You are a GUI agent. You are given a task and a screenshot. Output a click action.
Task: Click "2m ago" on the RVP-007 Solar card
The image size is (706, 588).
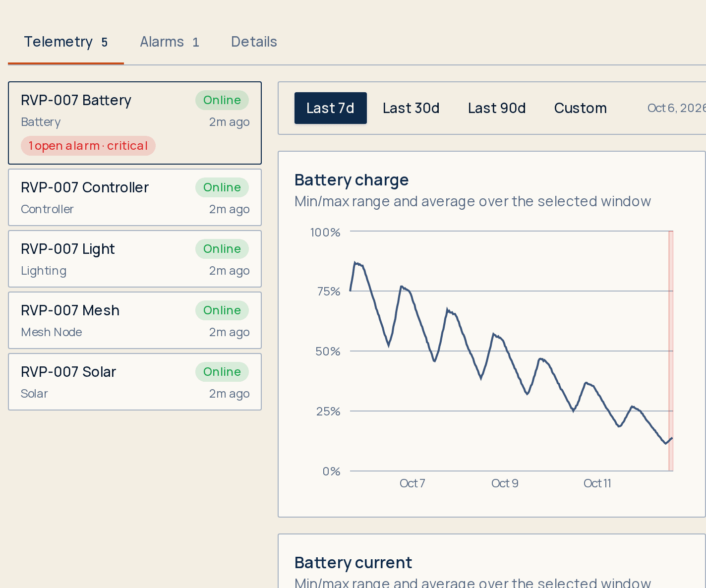229,394
